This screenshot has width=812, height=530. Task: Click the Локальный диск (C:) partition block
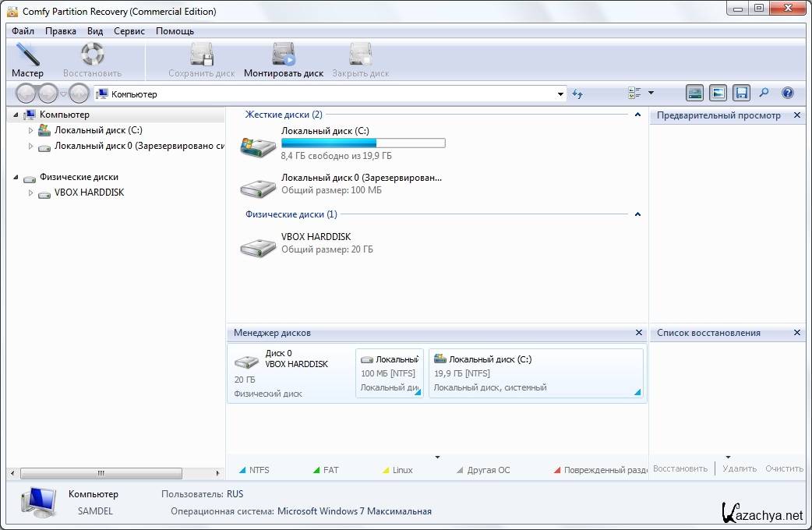[x=535, y=373]
